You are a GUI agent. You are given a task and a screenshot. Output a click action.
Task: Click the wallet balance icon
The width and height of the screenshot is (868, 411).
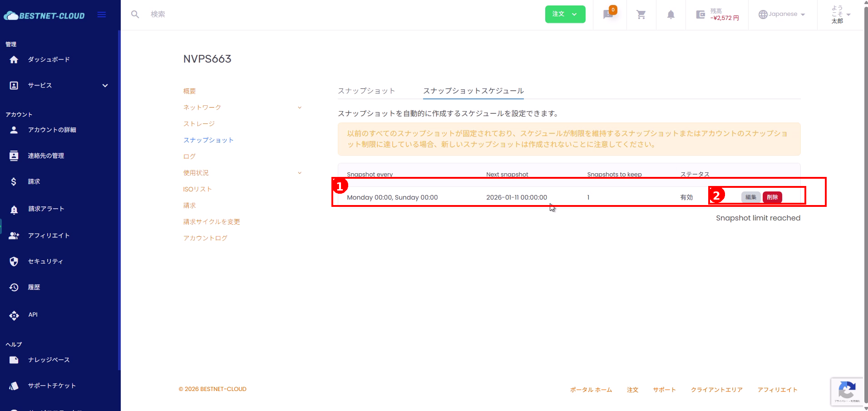(700, 15)
